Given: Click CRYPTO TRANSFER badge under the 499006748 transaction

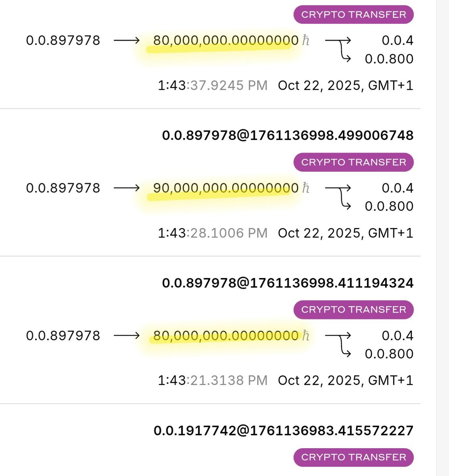Looking at the screenshot, I should pyautogui.click(x=353, y=162).
